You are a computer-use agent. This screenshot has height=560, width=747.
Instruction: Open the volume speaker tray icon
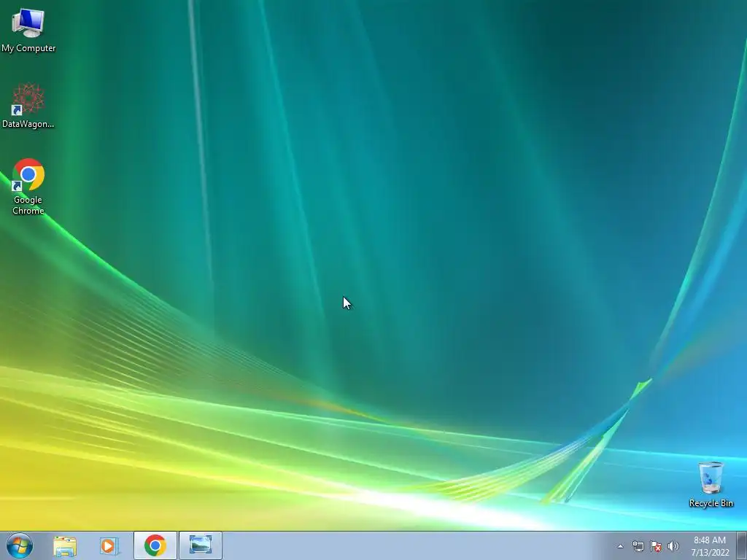(673, 546)
